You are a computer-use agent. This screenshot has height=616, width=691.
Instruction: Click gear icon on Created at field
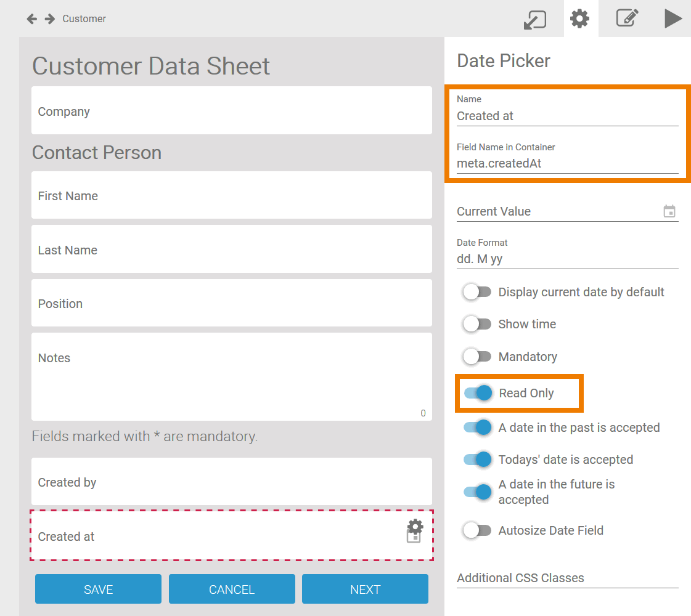click(415, 526)
